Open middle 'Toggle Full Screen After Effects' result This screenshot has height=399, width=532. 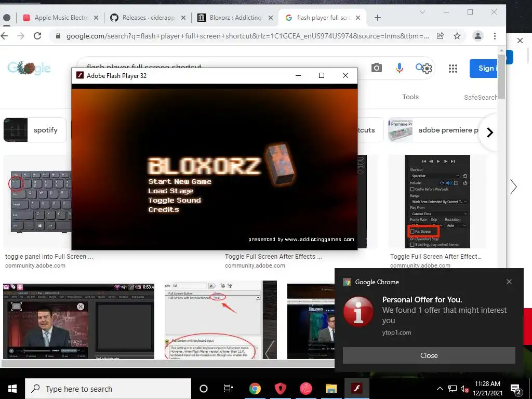tap(273, 257)
